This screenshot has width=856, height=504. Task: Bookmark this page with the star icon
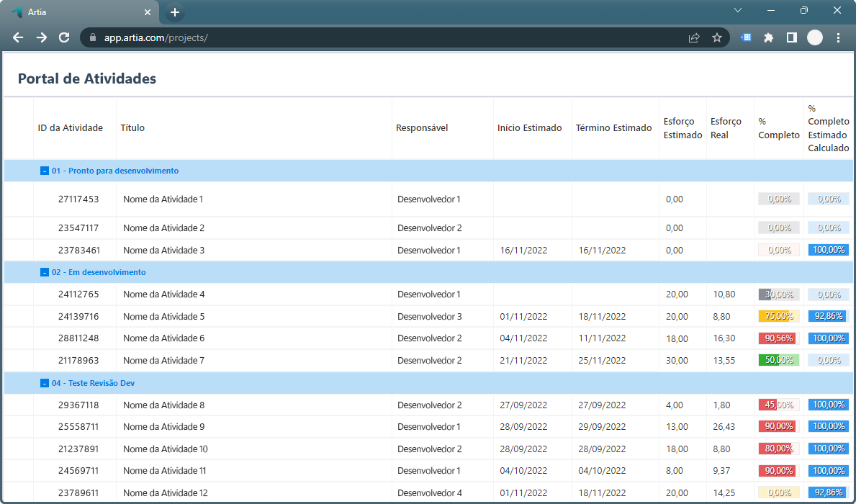tap(717, 37)
